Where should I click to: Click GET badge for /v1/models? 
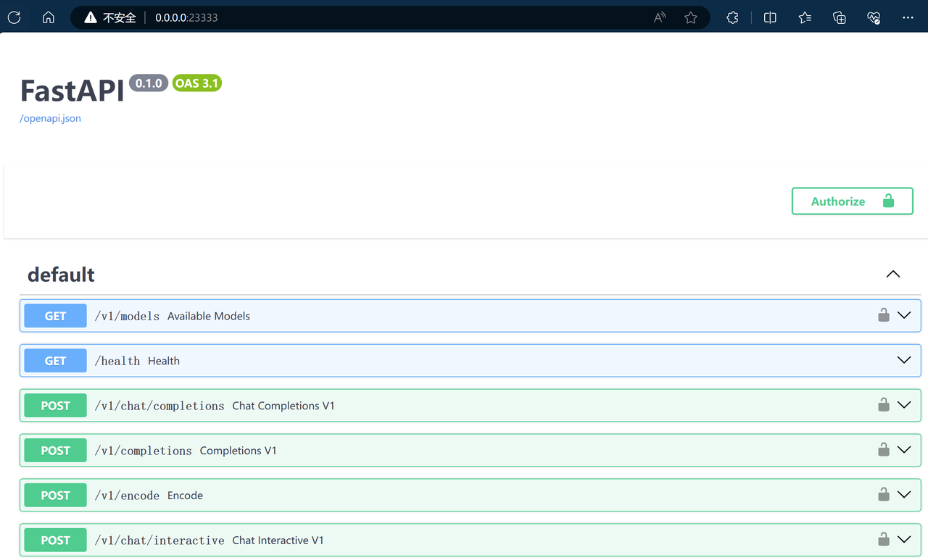point(55,316)
